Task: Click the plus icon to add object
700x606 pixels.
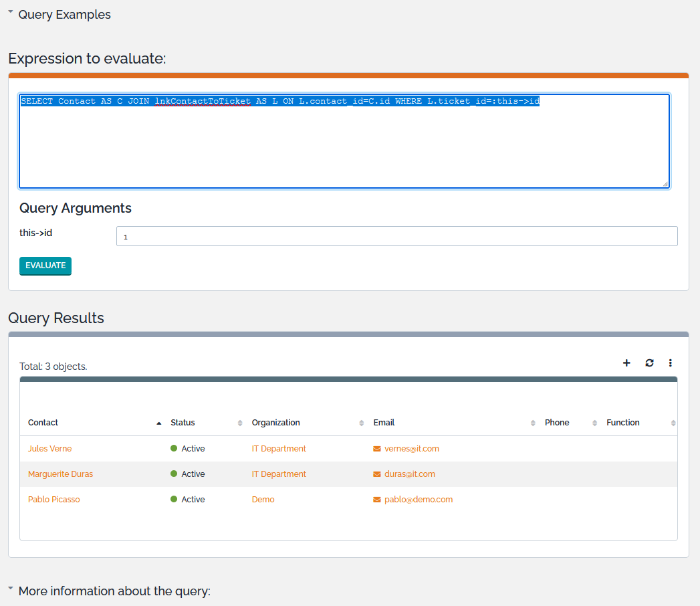Action: coord(626,363)
